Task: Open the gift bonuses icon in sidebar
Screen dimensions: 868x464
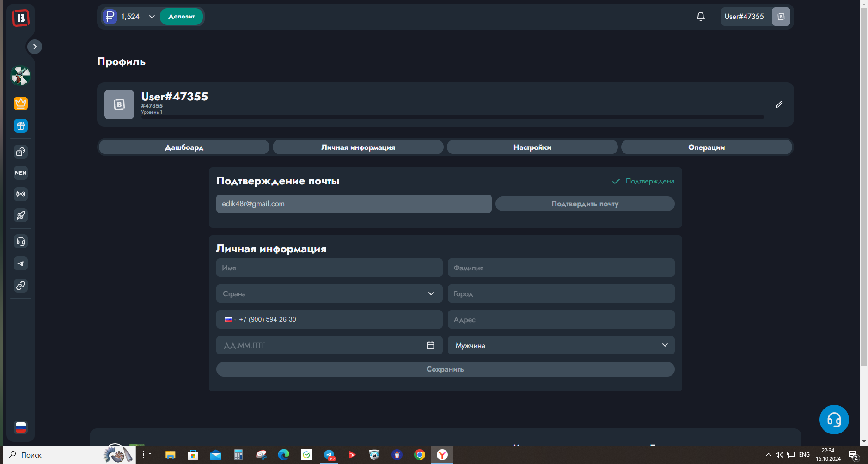Action: tap(21, 126)
